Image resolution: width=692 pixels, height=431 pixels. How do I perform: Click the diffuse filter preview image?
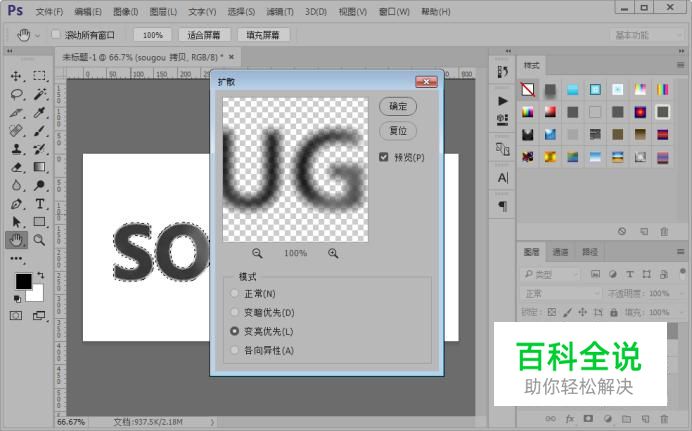tap(295, 169)
